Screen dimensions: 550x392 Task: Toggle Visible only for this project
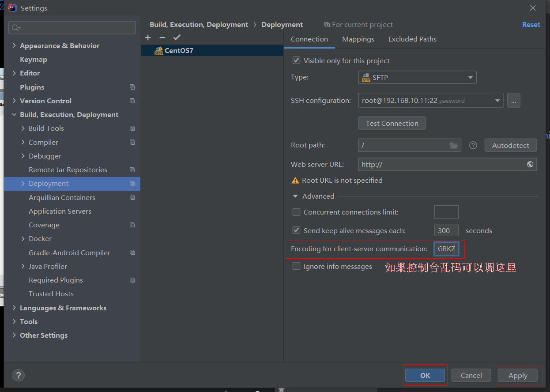pos(296,60)
